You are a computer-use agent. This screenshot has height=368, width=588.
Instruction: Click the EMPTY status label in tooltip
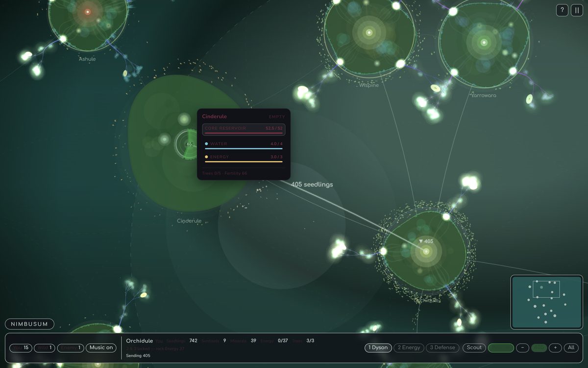(277, 117)
